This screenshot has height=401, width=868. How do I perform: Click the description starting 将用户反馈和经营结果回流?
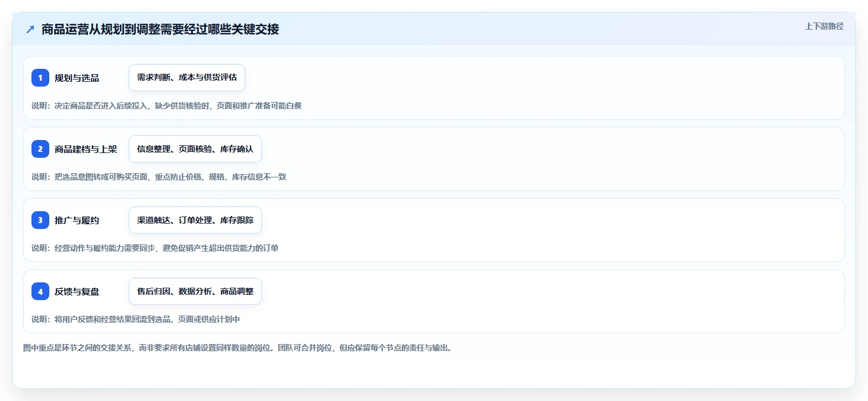(135, 319)
